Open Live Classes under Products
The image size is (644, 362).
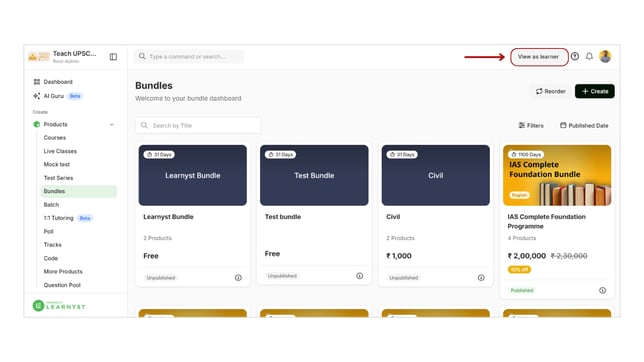[x=60, y=151]
